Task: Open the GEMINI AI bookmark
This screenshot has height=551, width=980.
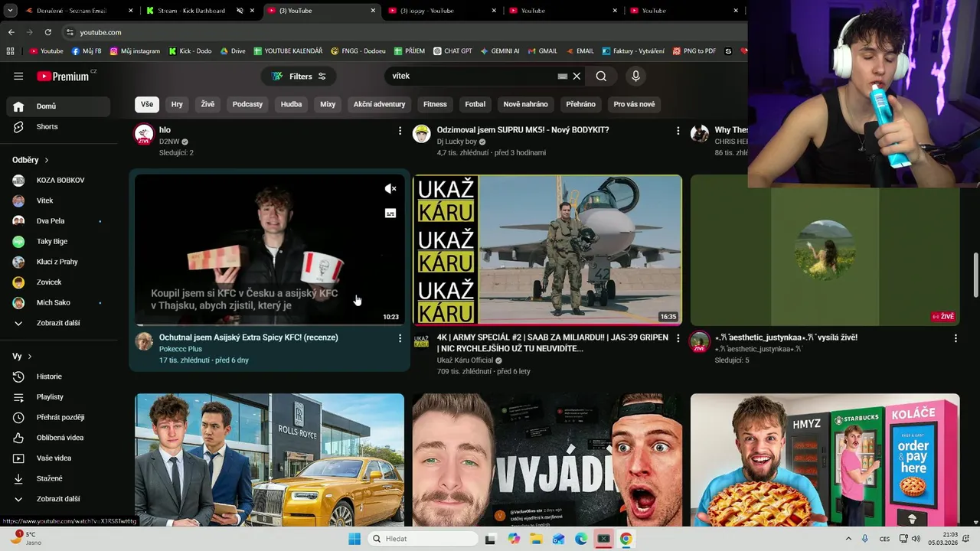Action: coord(500,51)
